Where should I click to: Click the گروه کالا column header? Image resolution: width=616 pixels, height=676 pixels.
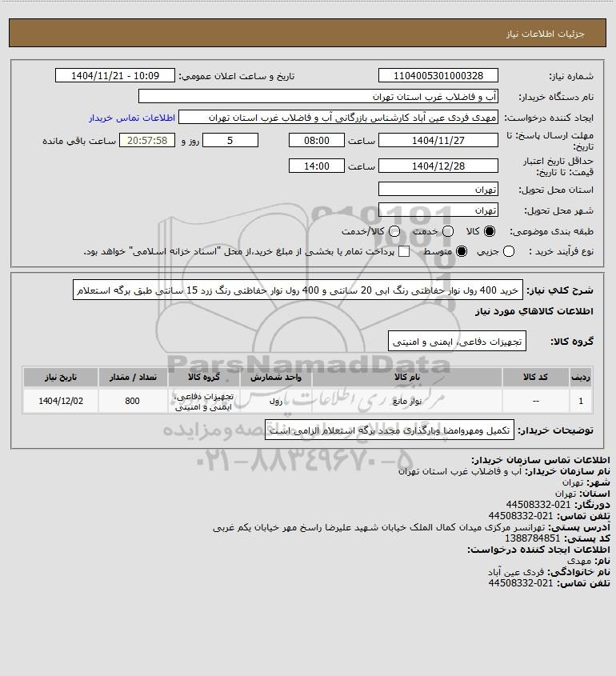pyautogui.click(x=204, y=378)
